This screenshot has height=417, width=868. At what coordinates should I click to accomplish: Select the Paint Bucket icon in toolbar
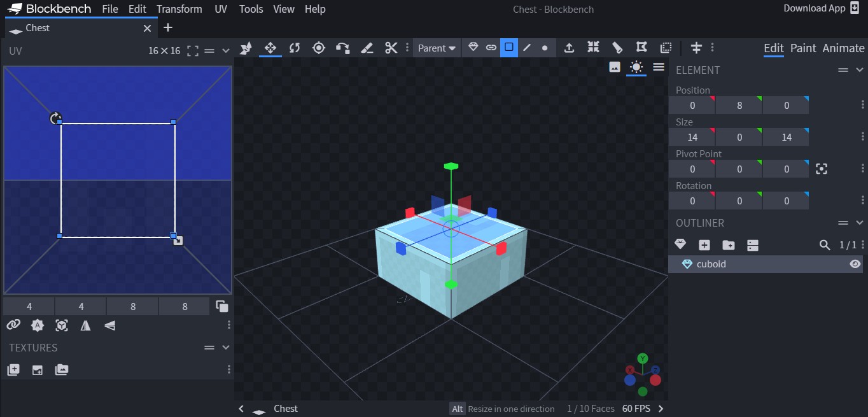(x=617, y=48)
